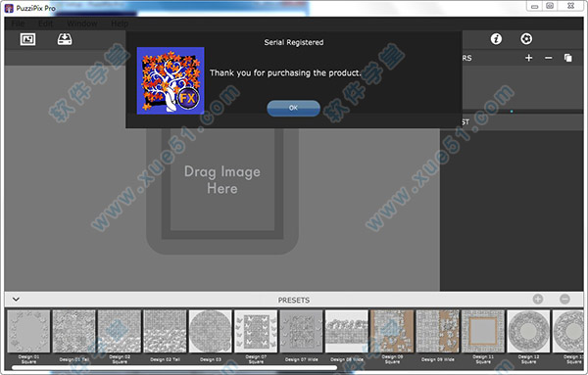Click the save to disk icon

pos(65,39)
